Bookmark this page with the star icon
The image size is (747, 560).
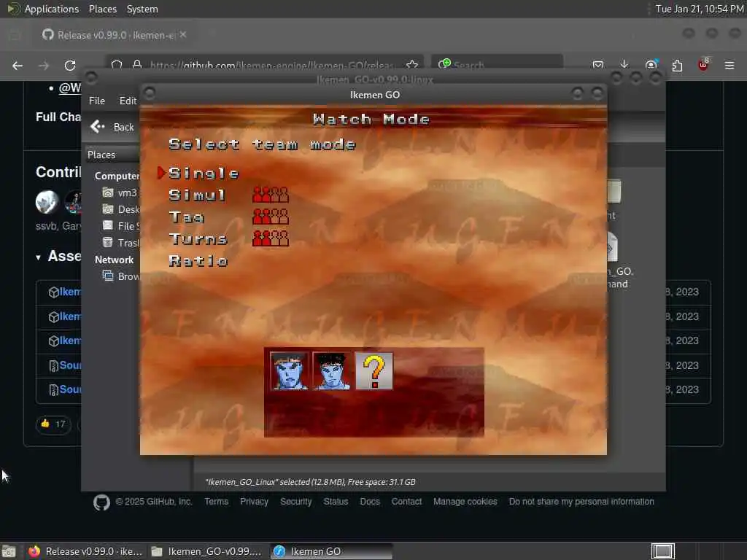[x=412, y=65]
